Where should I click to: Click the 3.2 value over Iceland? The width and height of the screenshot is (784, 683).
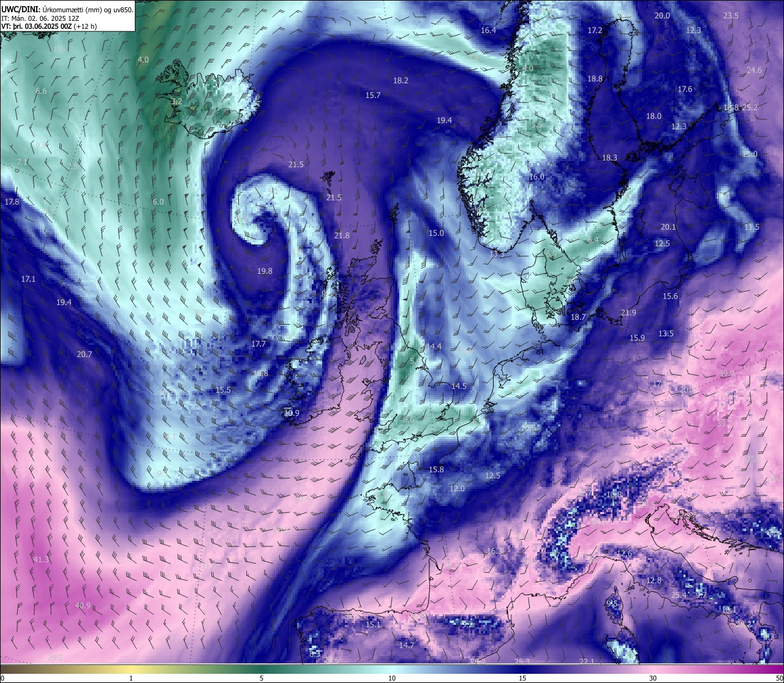click(x=176, y=101)
